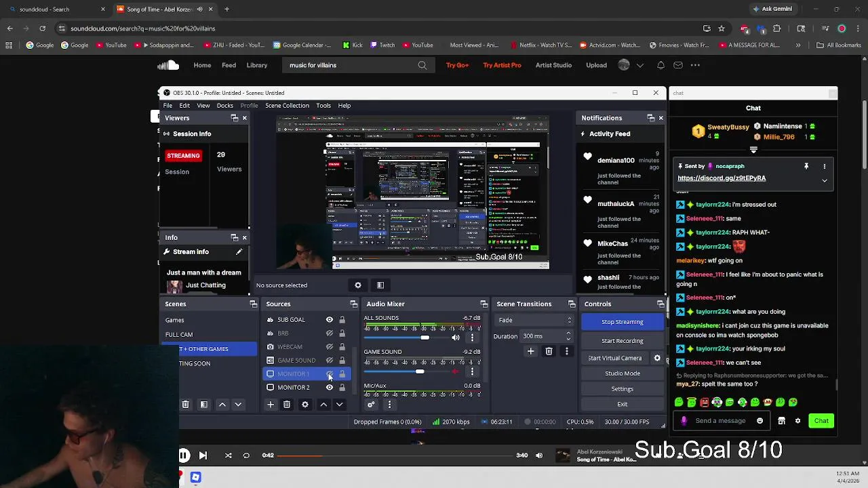Open SoundCloud messages envelope icon
Screen dimensions: 868x488
(x=678, y=65)
